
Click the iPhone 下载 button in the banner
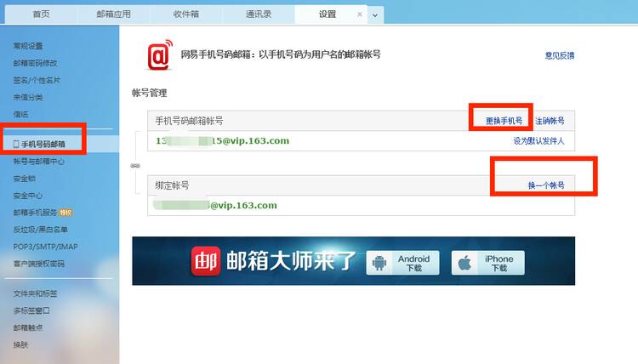pos(488,263)
